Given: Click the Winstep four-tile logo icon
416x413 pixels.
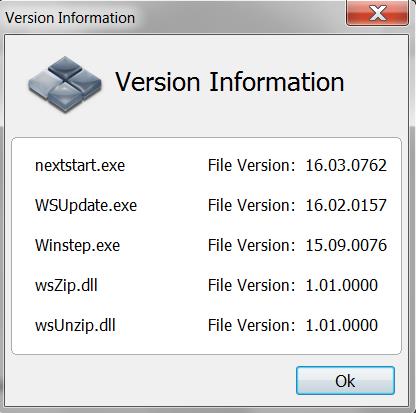Looking at the screenshot, I should [x=65, y=84].
